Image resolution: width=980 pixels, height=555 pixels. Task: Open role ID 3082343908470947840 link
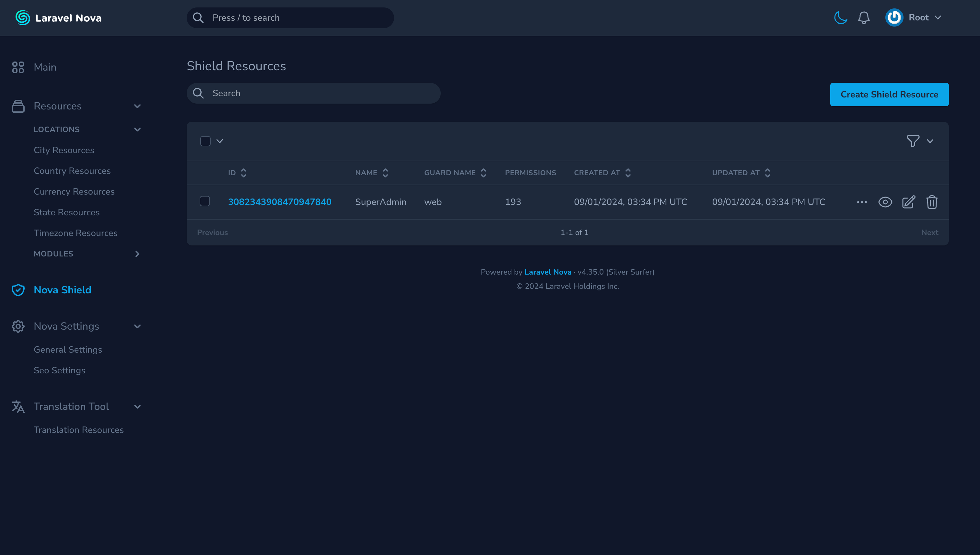(280, 202)
